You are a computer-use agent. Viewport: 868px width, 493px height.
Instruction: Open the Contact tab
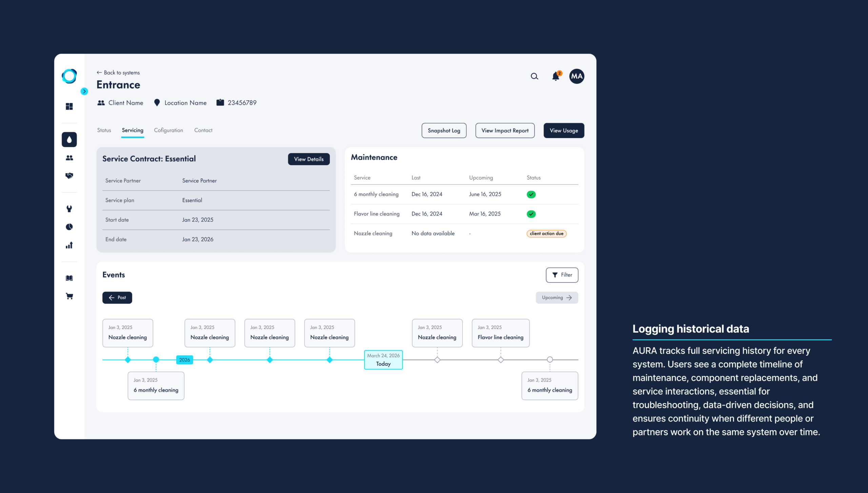coord(203,130)
